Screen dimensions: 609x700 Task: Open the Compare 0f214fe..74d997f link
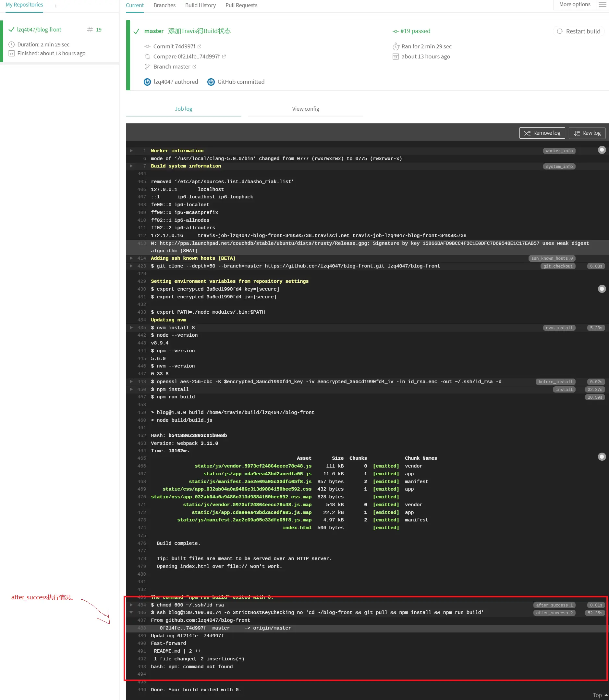(x=187, y=56)
